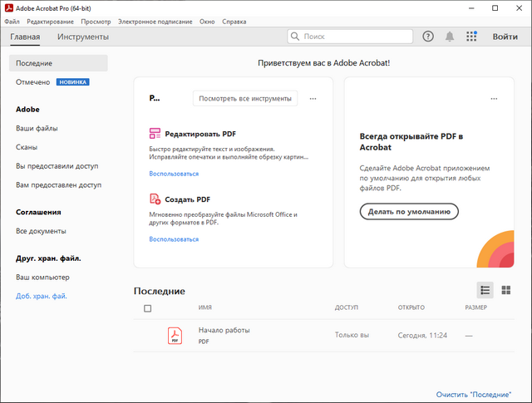Switch to list view of recent files
The width and height of the screenshot is (532, 403).
(x=485, y=290)
